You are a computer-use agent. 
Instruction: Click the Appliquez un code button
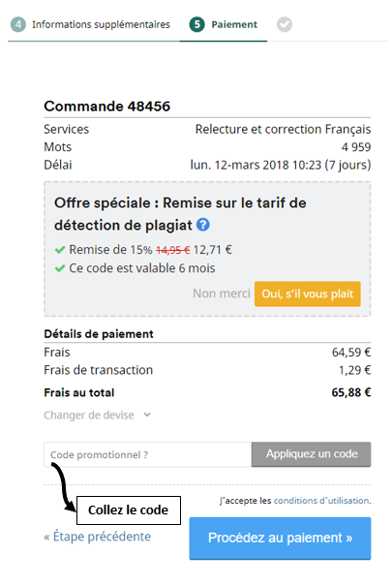coord(312,454)
